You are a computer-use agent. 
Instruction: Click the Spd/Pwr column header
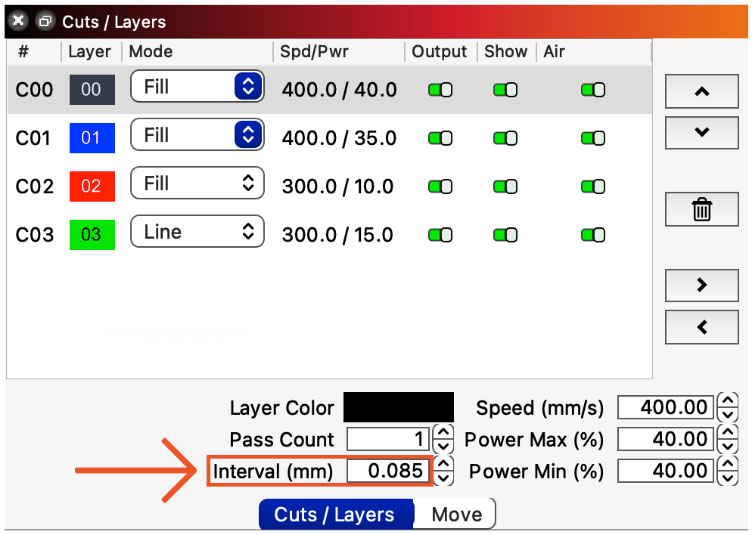click(314, 51)
